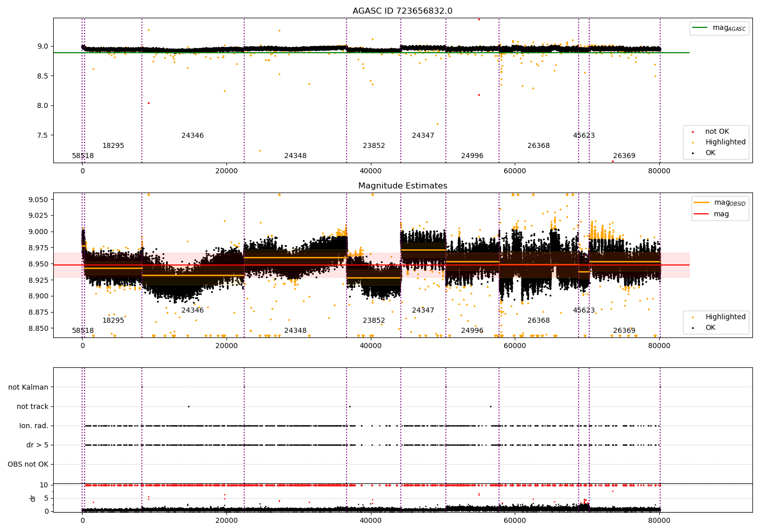This screenshot has height=532, width=760.
Task: Click obsid label 24347 in top plot
Action: pyautogui.click(x=423, y=136)
